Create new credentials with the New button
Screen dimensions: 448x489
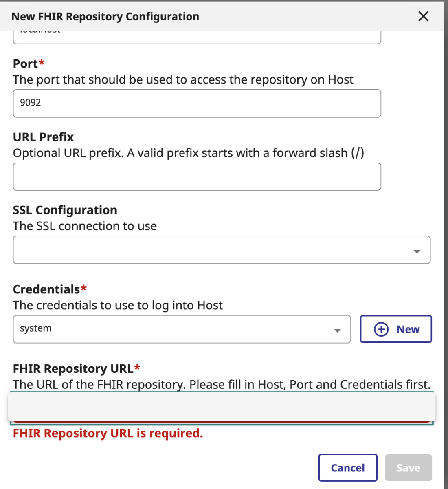396,329
